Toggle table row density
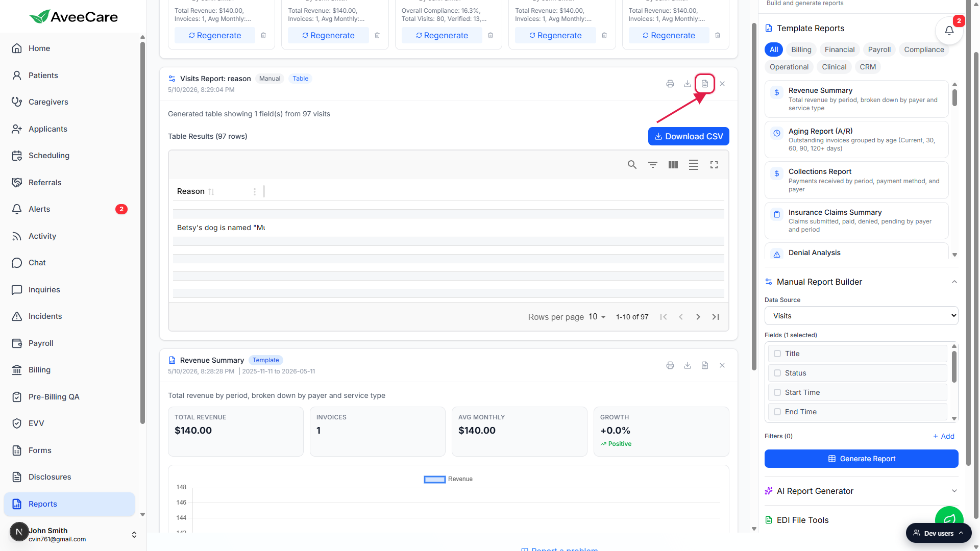 click(694, 165)
